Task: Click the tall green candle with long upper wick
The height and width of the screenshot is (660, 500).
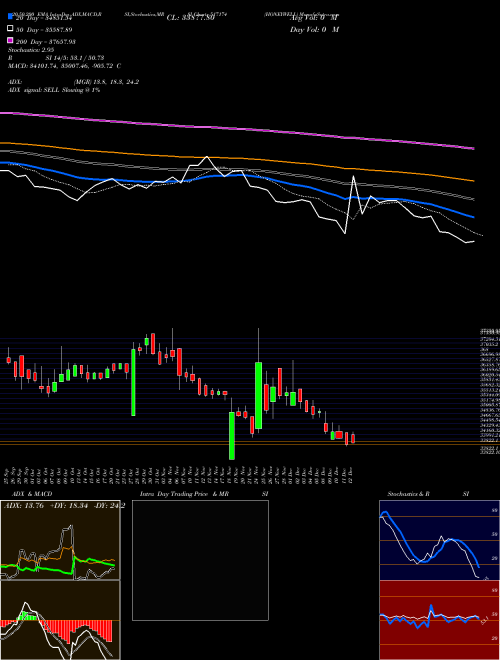Action: [258, 395]
